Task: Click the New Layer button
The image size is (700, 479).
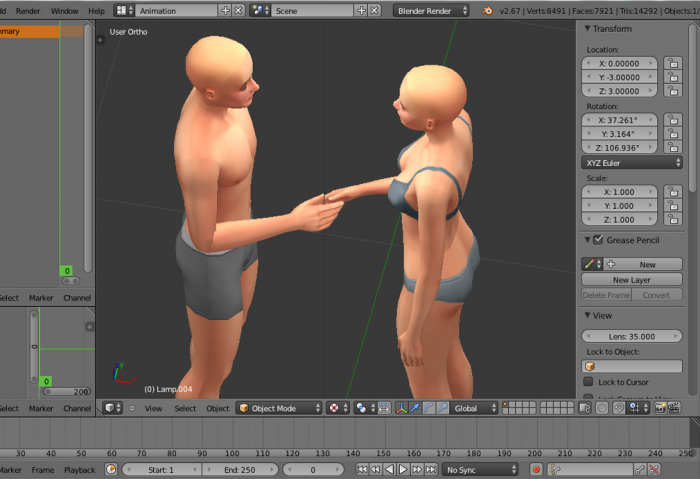Action: coord(631,280)
